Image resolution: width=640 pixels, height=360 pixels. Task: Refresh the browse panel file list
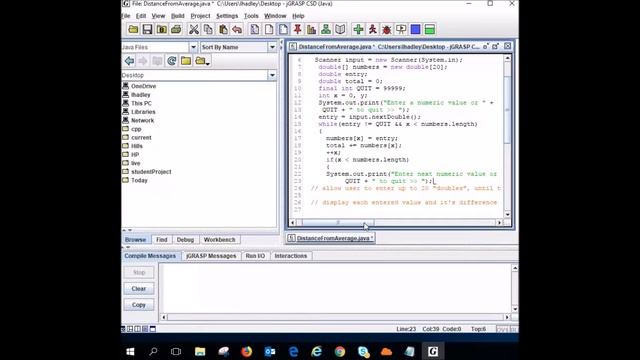pos(172,61)
